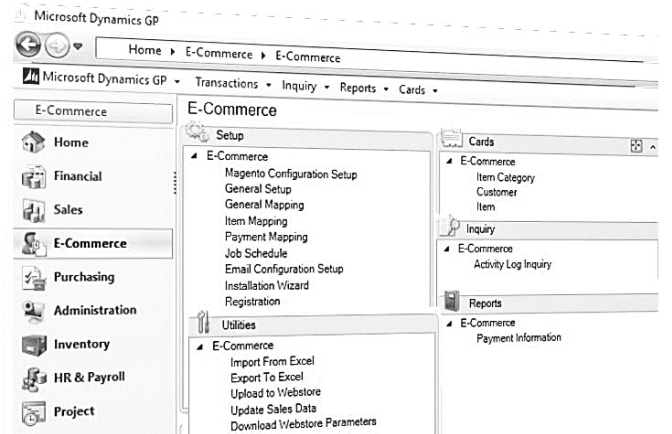The image size is (672, 434).
Task: Open Item card under Cards
Action: pos(486,207)
